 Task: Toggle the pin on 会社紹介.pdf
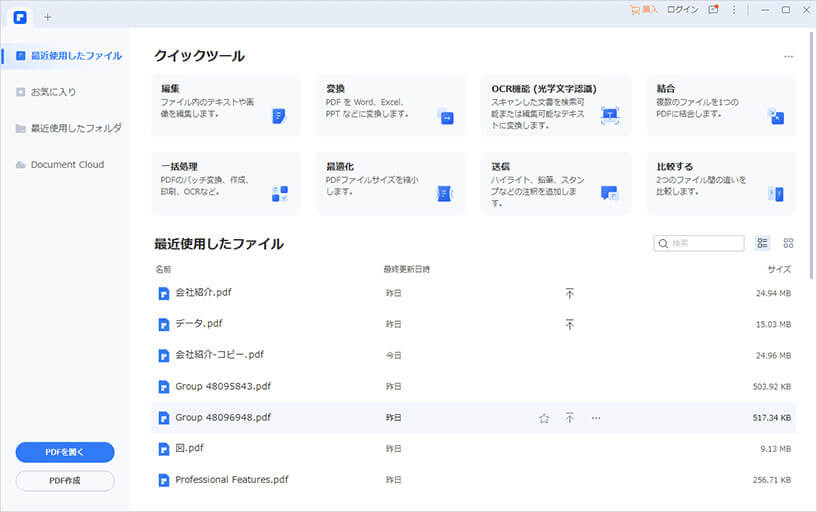[x=569, y=294]
